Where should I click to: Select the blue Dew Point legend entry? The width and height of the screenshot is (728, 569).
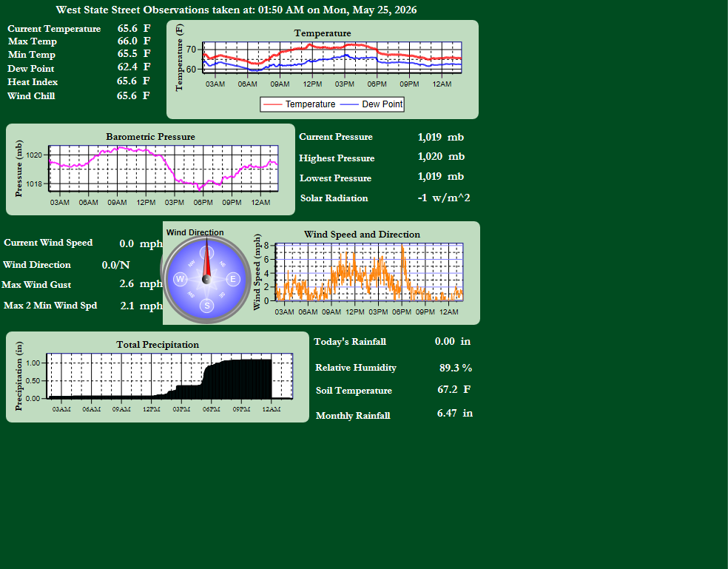[x=371, y=104]
